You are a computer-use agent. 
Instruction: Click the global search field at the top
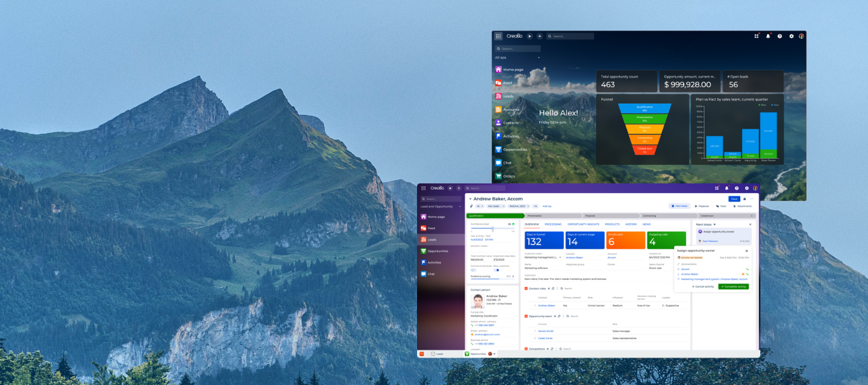pos(571,37)
